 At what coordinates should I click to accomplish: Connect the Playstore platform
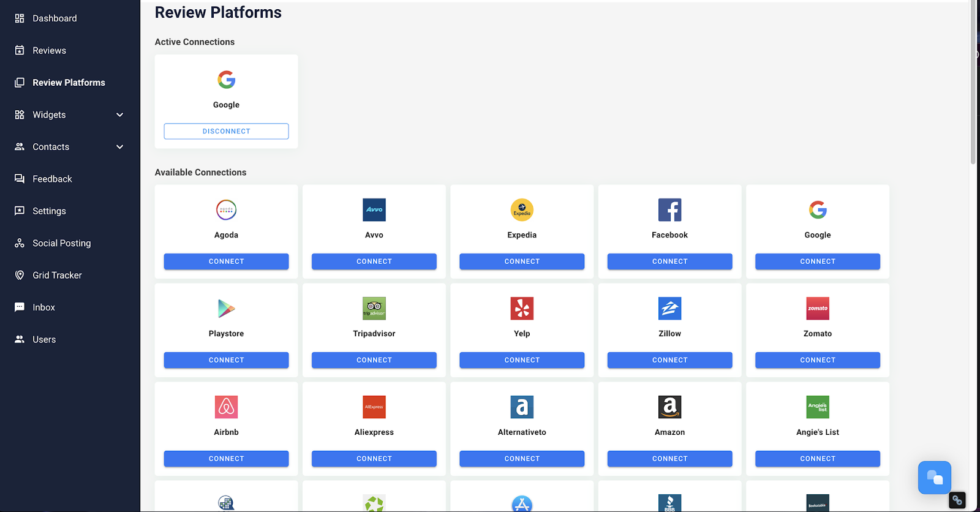pos(226,360)
